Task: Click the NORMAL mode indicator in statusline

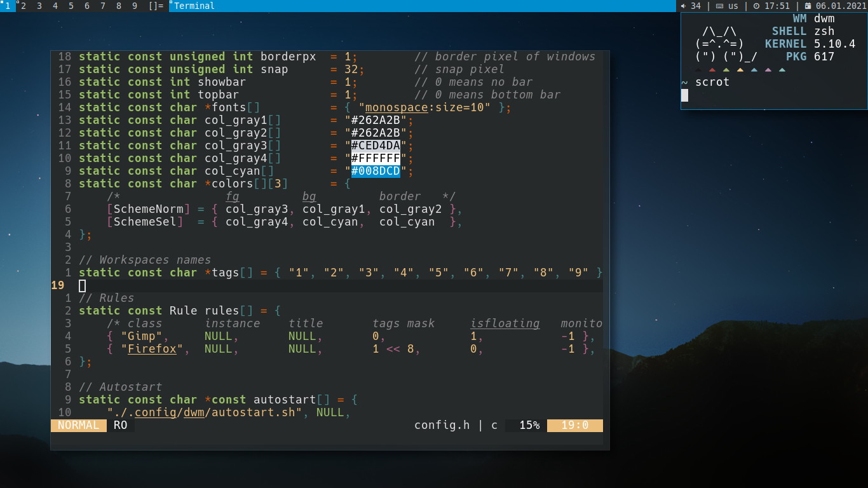Action: coord(78,425)
